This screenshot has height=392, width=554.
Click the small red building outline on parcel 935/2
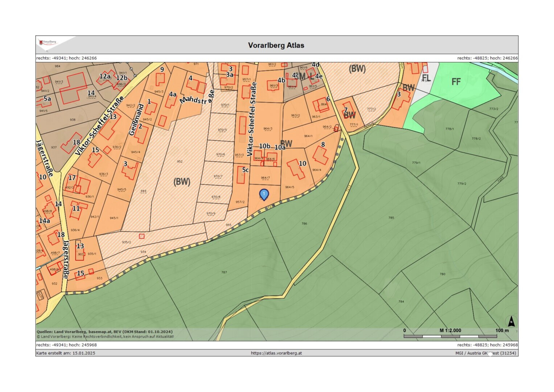pos(141,236)
